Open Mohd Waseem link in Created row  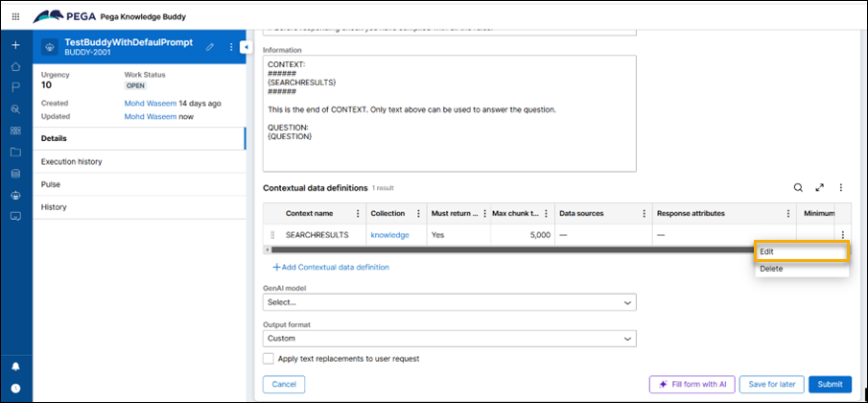[x=150, y=103]
